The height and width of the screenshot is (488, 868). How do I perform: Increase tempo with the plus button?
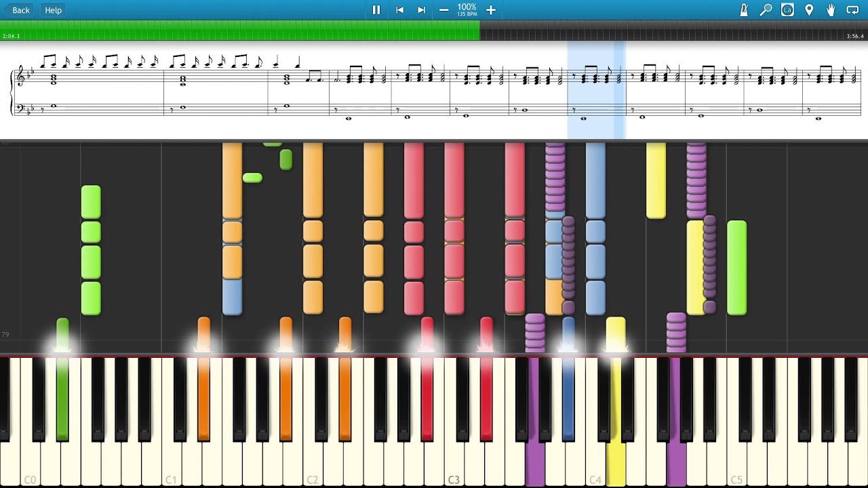click(491, 10)
